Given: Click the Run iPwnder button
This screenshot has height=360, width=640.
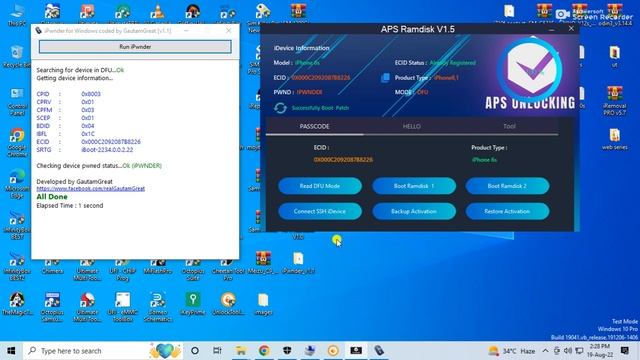Looking at the screenshot, I should 135,47.
